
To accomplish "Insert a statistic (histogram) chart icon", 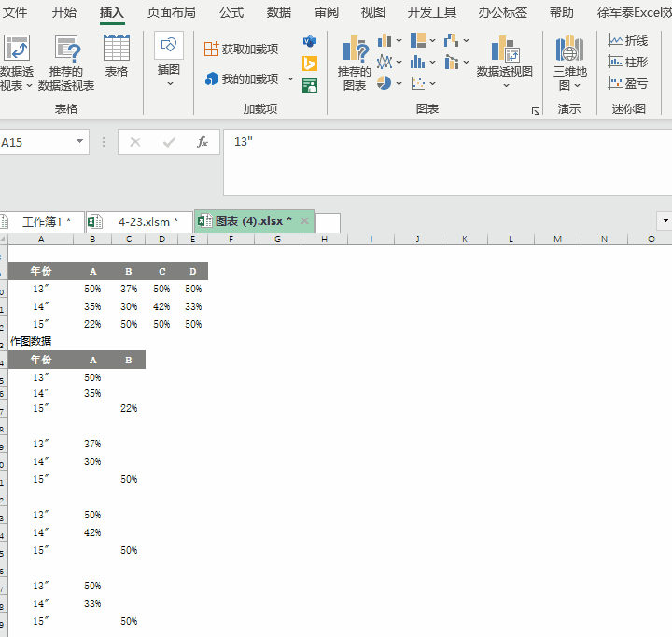I will (x=418, y=62).
